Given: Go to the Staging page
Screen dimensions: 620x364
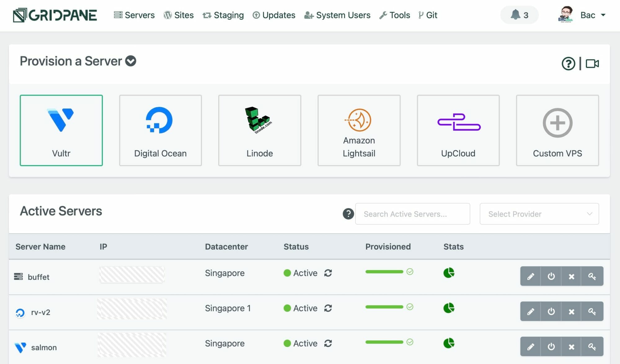Looking at the screenshot, I should [223, 15].
